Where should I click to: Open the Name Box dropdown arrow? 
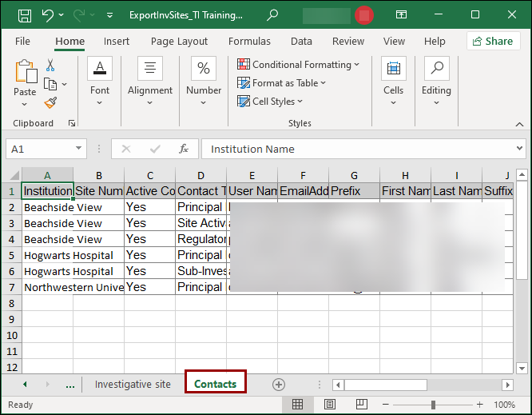coord(79,149)
